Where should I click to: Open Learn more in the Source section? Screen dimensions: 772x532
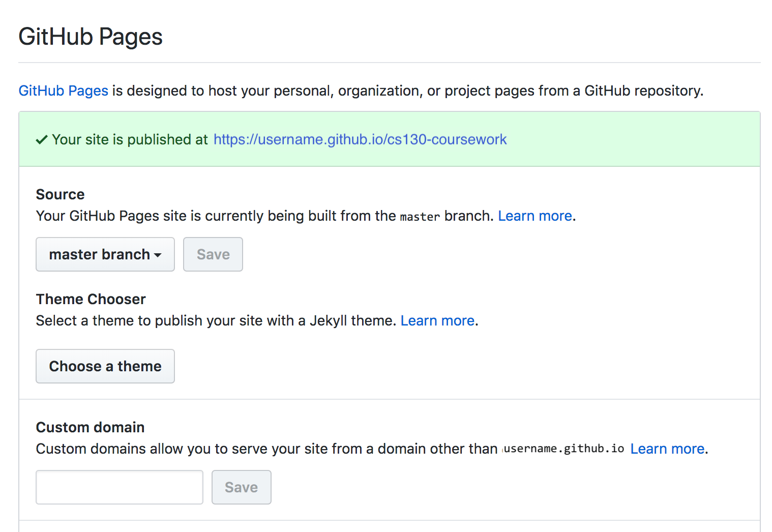tap(535, 216)
